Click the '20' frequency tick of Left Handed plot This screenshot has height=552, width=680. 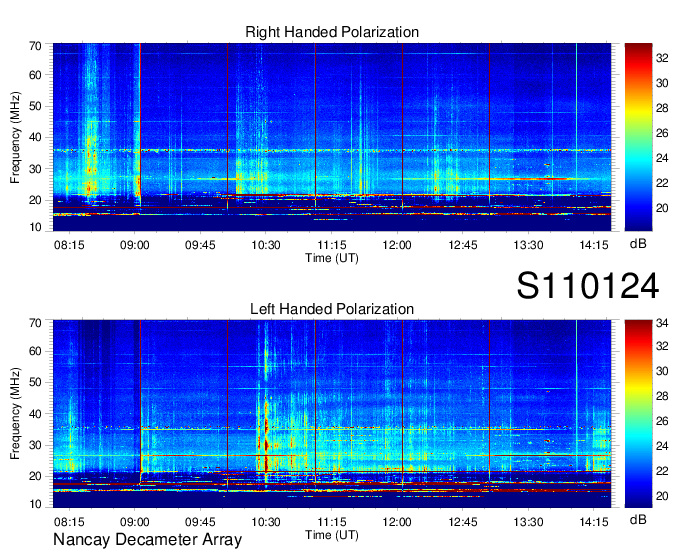[x=35, y=476]
